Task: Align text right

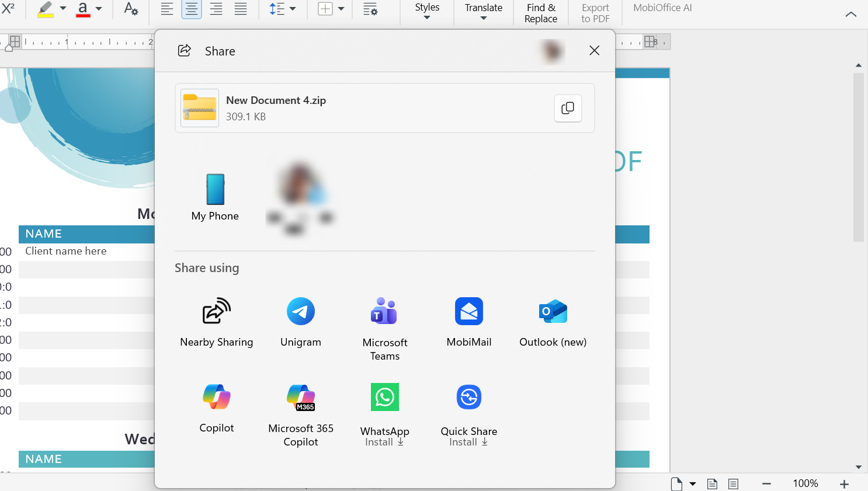Action: 216,9
